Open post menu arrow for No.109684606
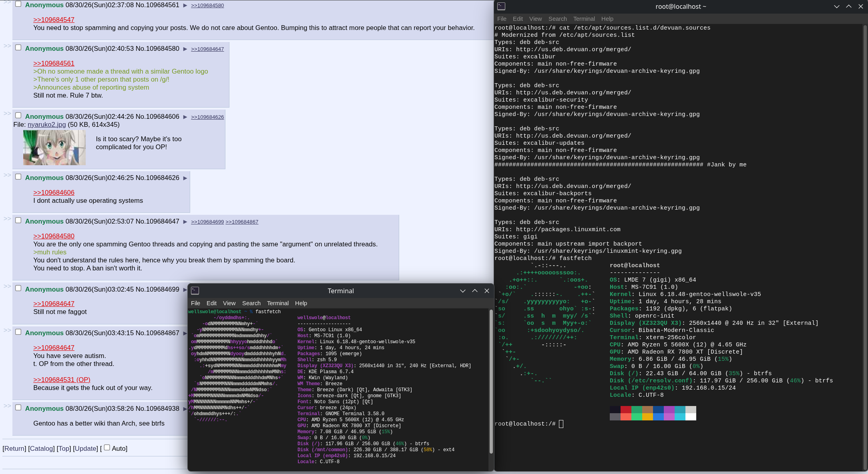 pyautogui.click(x=185, y=117)
